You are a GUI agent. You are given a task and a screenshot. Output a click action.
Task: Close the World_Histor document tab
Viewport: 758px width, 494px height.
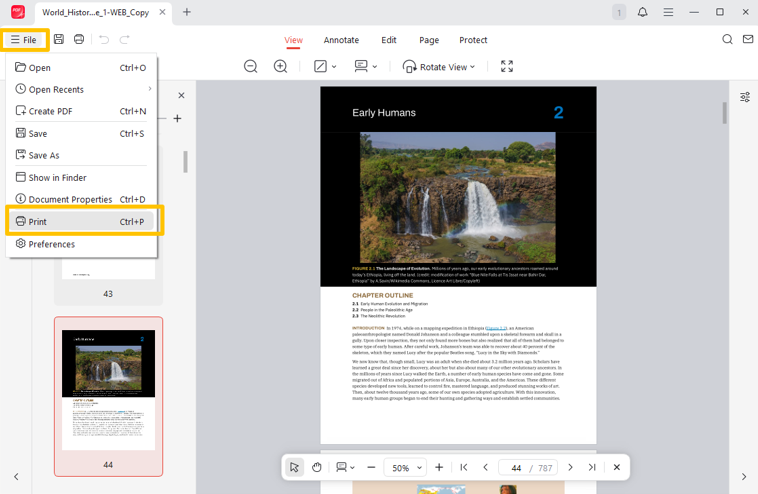[162, 12]
